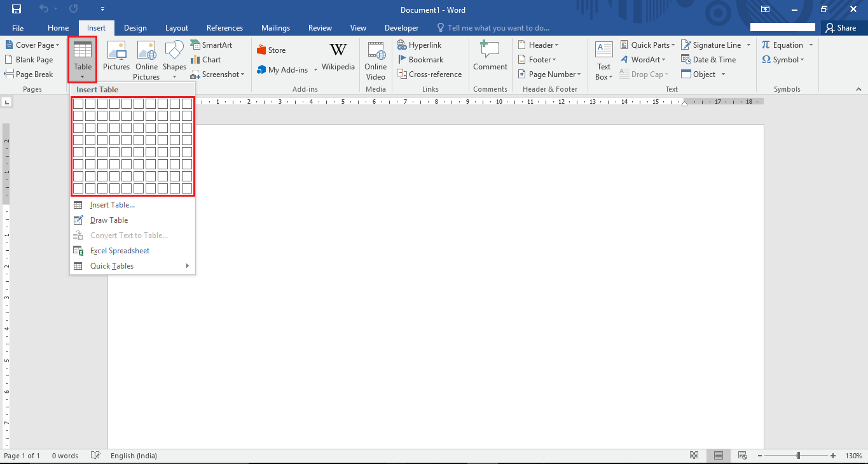The width and height of the screenshot is (868, 464).
Task: Click the Text Box button
Action: point(604,59)
